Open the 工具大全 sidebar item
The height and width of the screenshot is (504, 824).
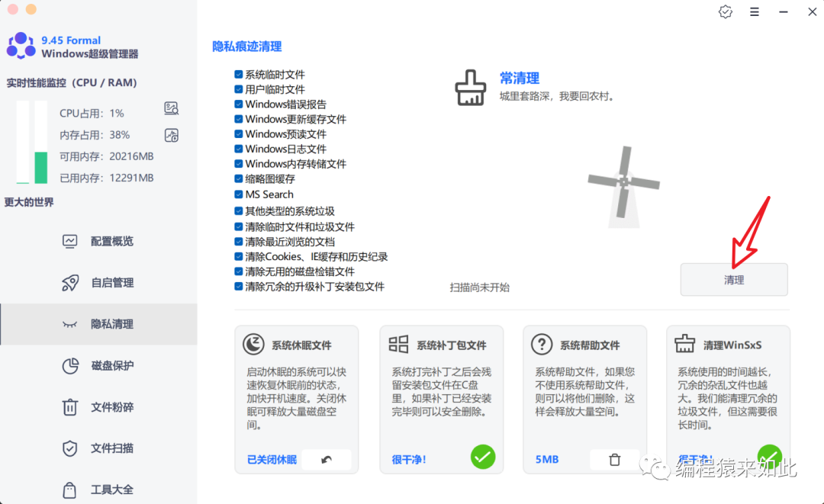pos(98,490)
